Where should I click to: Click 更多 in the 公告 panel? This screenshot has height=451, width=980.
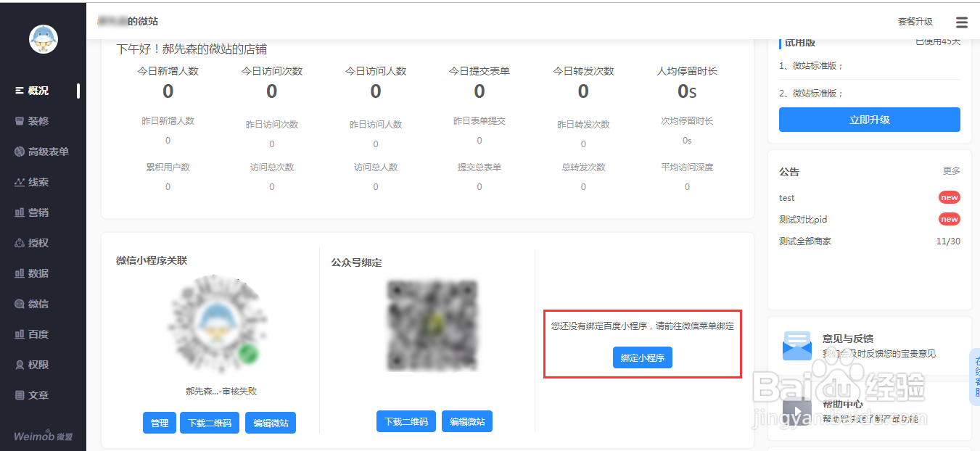952,171
